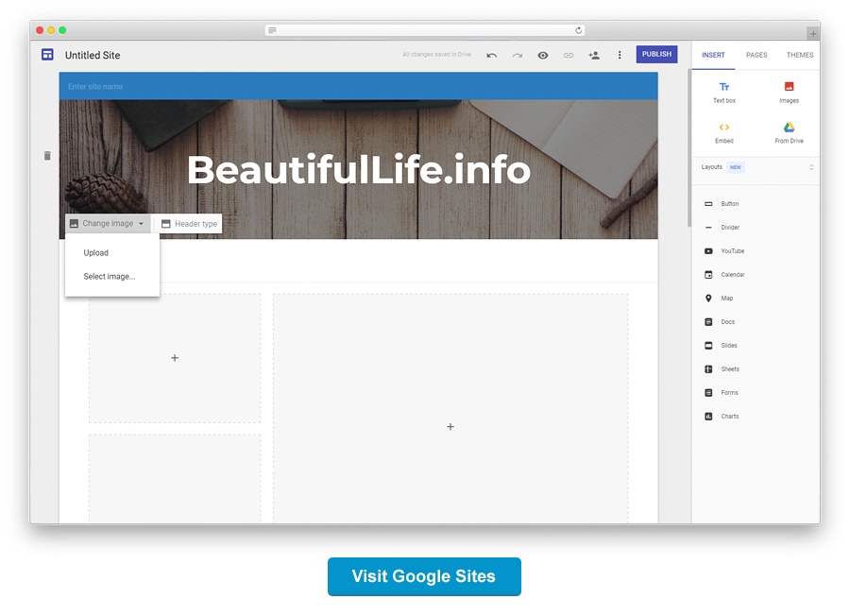Switch to the Insert tab
The height and width of the screenshot is (616, 850).
pos(713,56)
